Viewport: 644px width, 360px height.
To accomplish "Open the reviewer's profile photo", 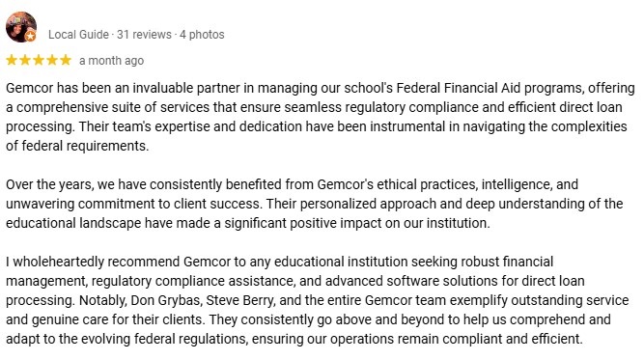I will pos(21,27).
